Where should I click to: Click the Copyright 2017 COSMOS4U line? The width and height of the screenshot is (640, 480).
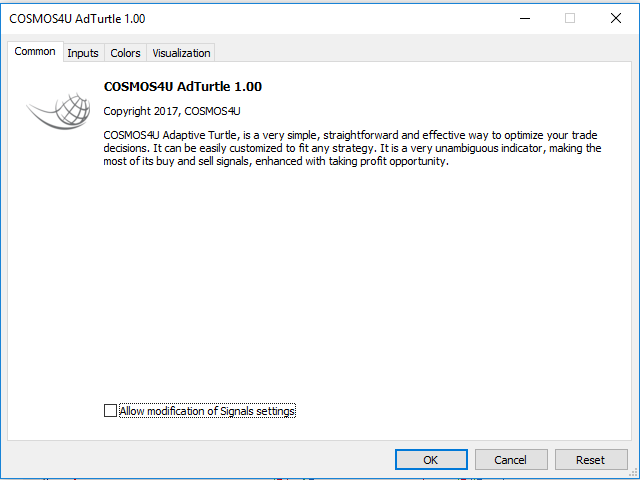coord(172,111)
